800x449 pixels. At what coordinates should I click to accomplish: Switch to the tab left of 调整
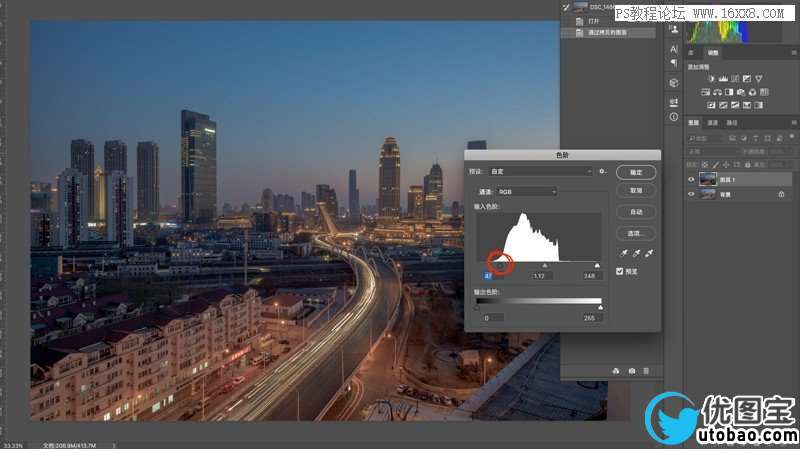[x=692, y=53]
